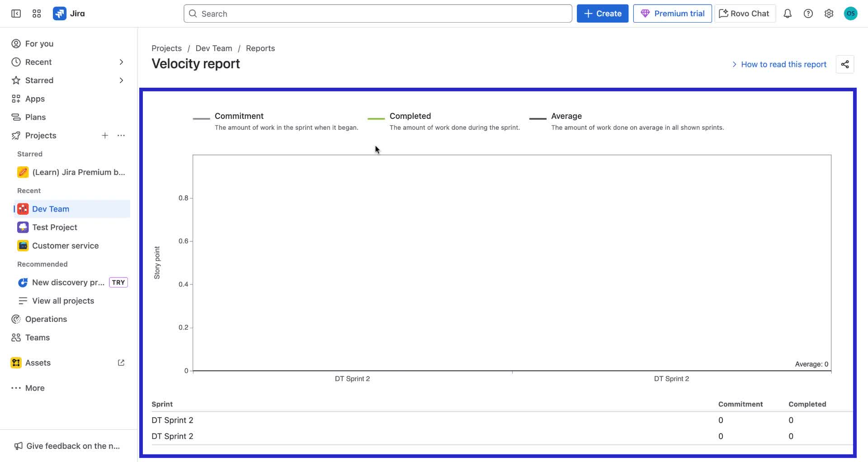Screen dimensions: 868x462
Task: Open the help question mark menu
Action: tap(808, 14)
